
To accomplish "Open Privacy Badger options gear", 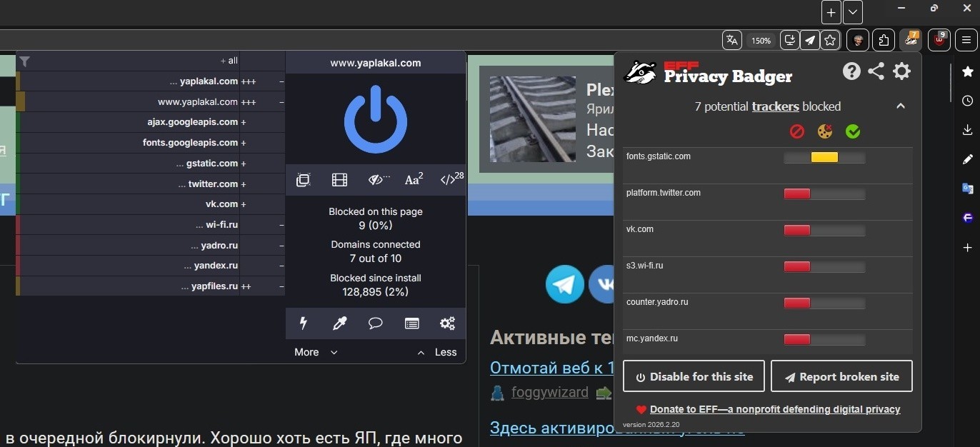I will point(902,71).
